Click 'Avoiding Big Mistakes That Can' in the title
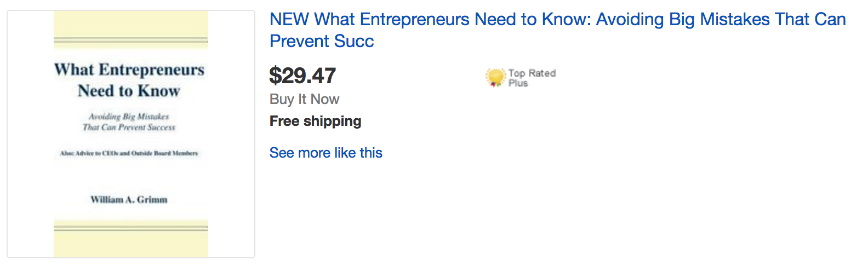The image size is (868, 266). point(721,20)
